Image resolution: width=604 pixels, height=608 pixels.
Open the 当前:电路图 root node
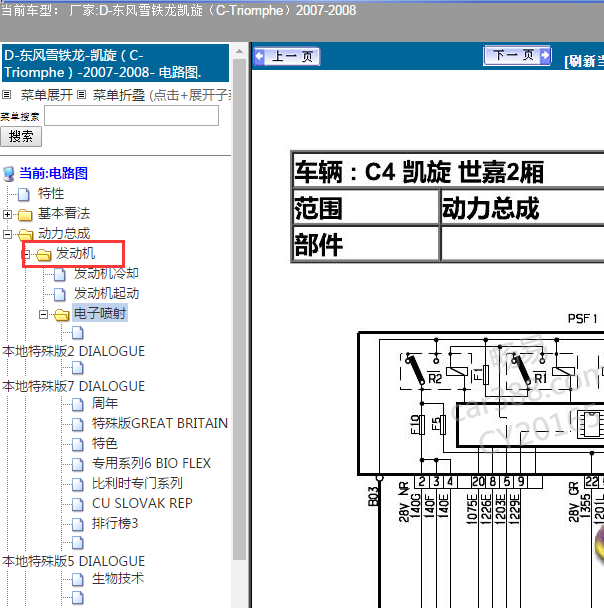pyautogui.click(x=53, y=173)
